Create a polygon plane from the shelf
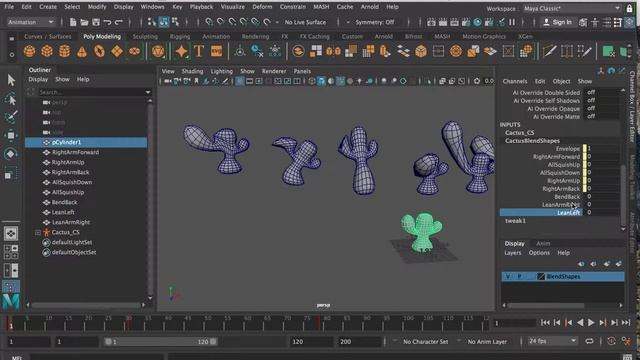This screenshot has height=360, width=640. pyautogui.click(x=117, y=51)
